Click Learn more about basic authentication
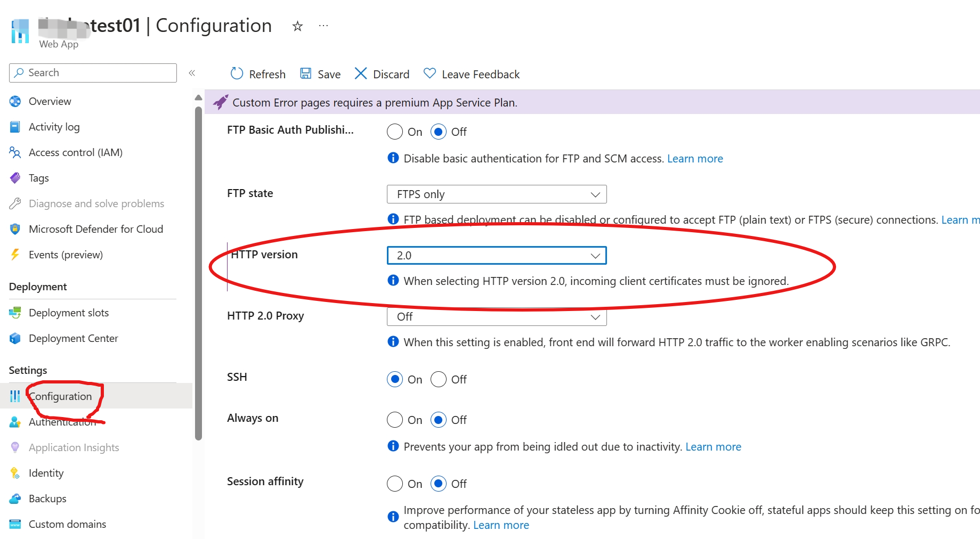 click(x=695, y=159)
